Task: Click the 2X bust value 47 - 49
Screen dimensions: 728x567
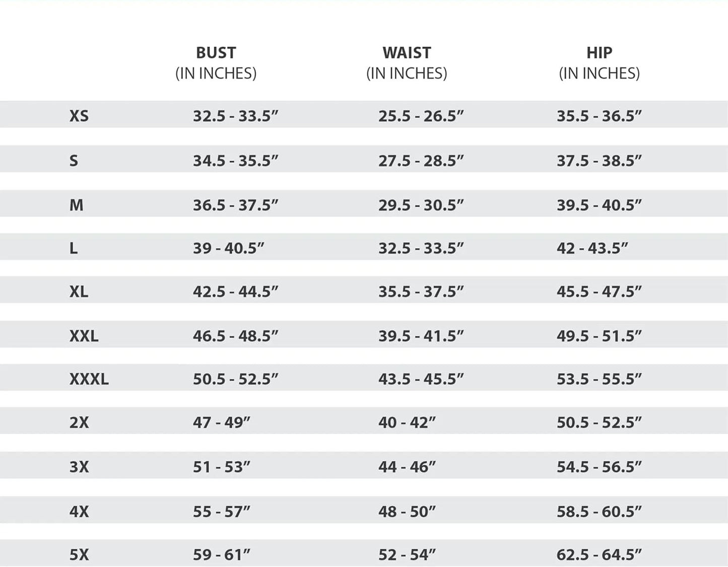Action: (221, 422)
